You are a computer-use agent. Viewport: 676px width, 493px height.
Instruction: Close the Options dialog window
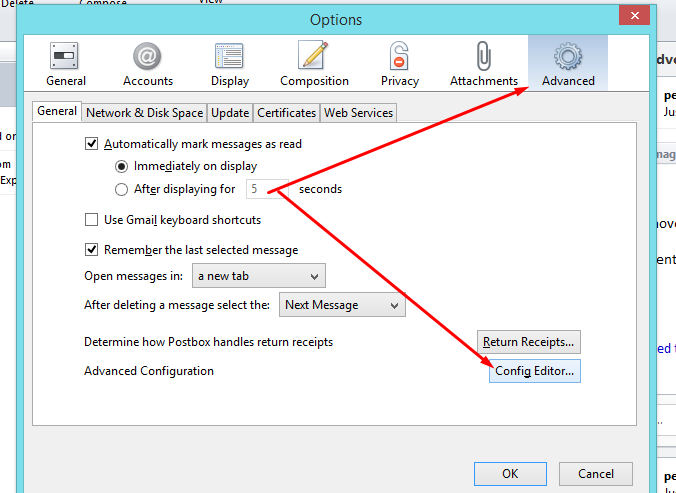(x=635, y=16)
